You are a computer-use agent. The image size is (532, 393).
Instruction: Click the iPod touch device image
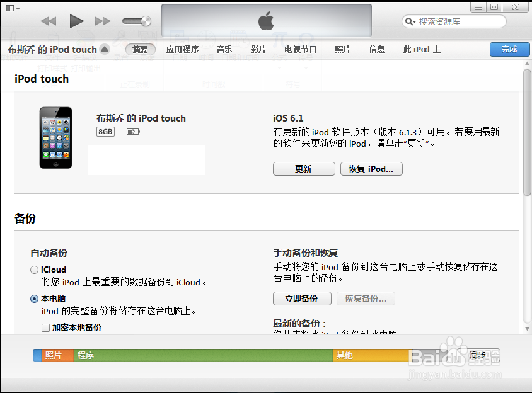[55, 138]
